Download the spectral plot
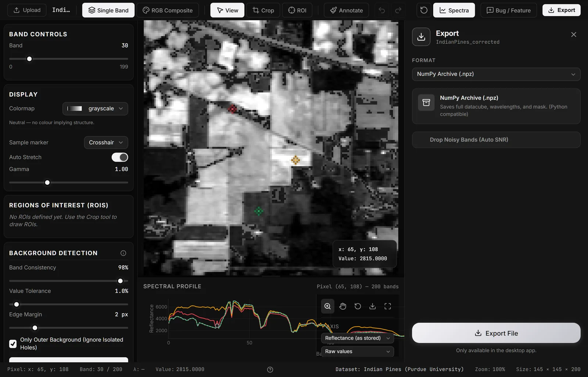Screen dimensions: 588x377 coord(373,306)
